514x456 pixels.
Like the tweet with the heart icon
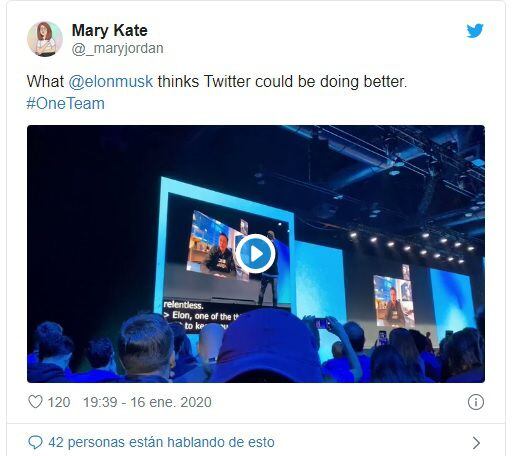[35, 402]
